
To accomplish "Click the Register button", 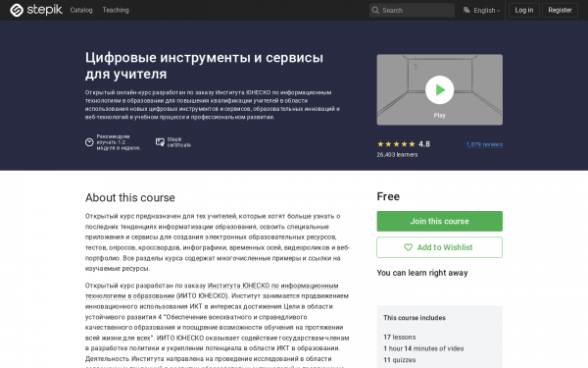I will pyautogui.click(x=560, y=10).
